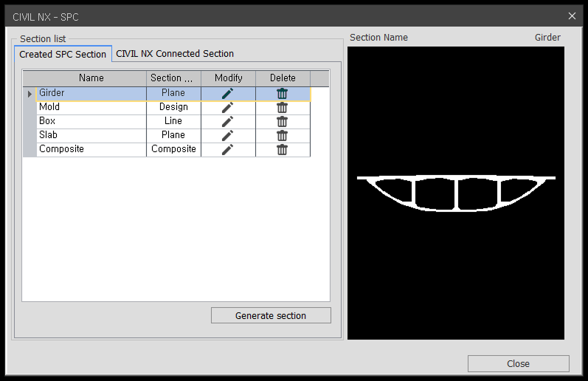Screen dimensions: 588x381
Task: Edit the Mold section with pencil icon
Action: 228,108
